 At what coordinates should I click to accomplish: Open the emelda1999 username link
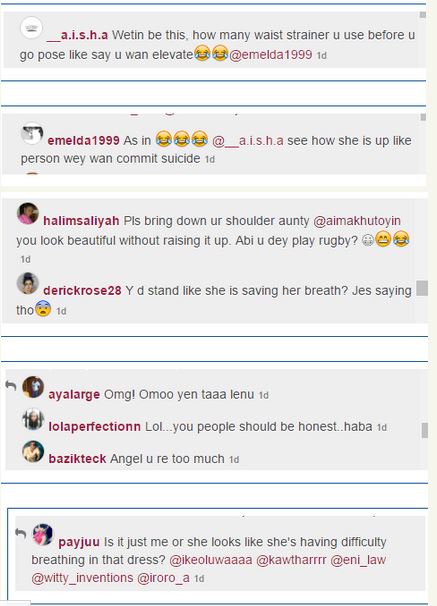coord(83,141)
